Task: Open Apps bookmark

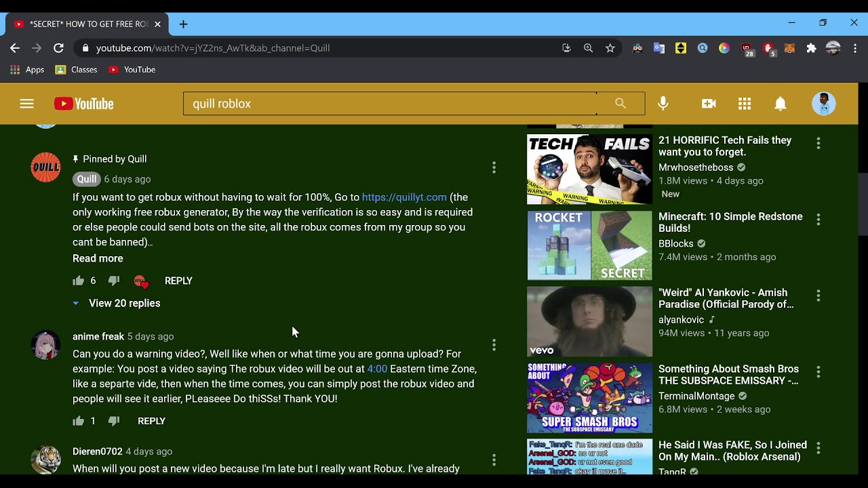Action: click(27, 70)
